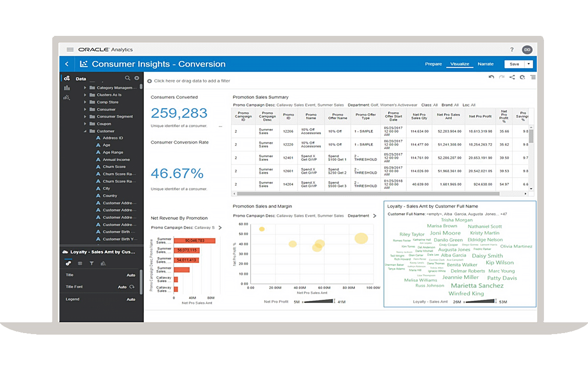Expand the Comp Store folder
Viewport: 588px width, 371px height.
[x=85, y=102]
